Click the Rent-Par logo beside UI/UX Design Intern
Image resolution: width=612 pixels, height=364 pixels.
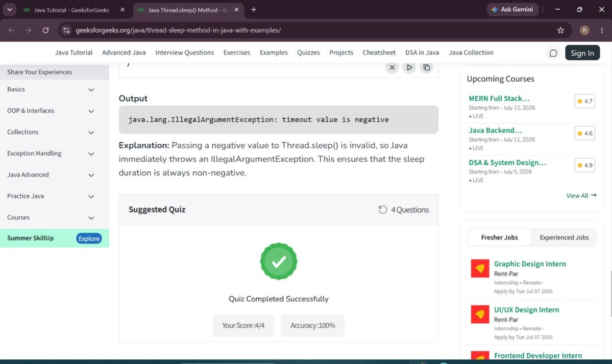(480, 315)
